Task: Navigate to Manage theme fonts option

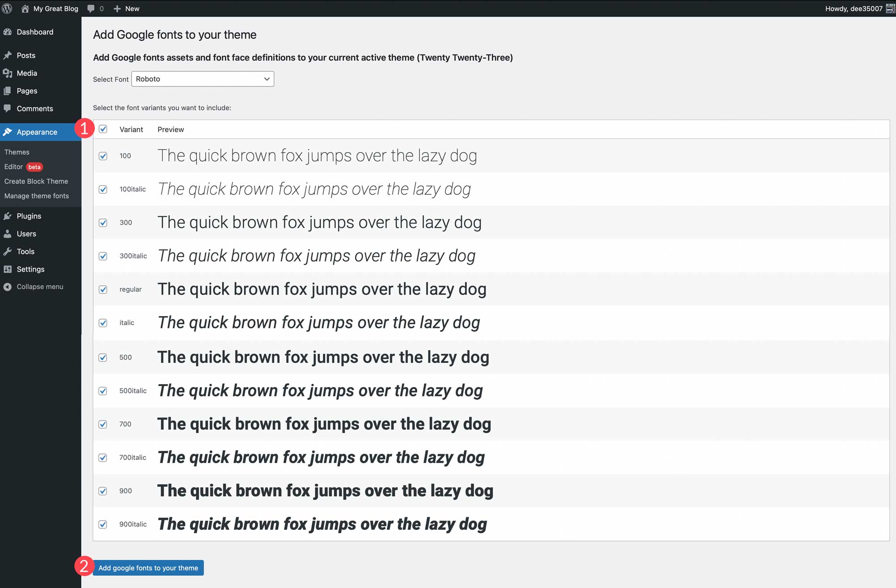Action: (x=36, y=195)
